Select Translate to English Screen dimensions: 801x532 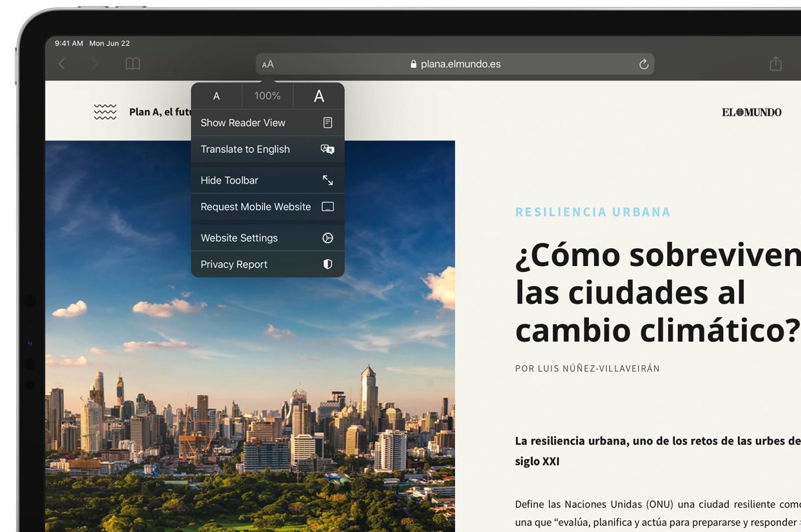(267, 150)
